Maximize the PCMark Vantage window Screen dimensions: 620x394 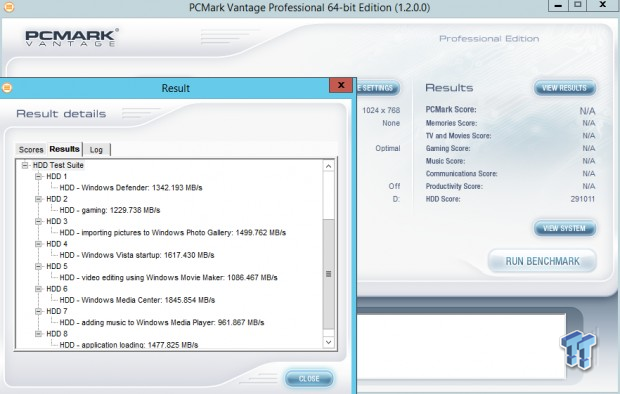point(577,5)
